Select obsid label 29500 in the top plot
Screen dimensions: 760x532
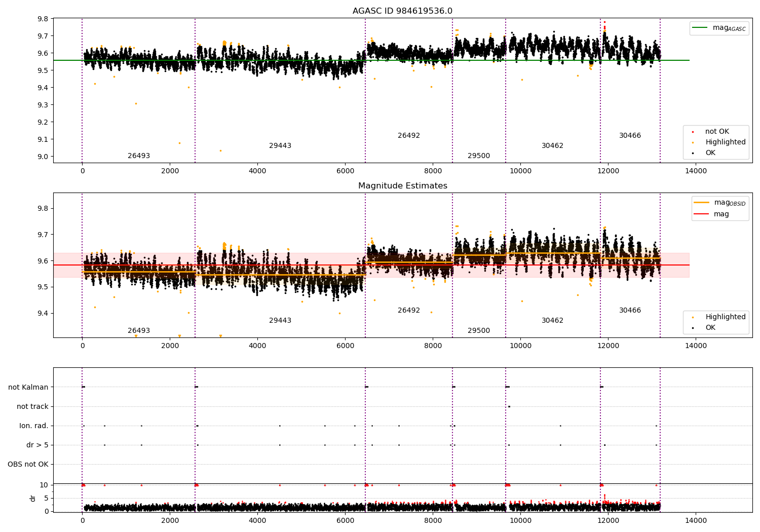[479, 156]
